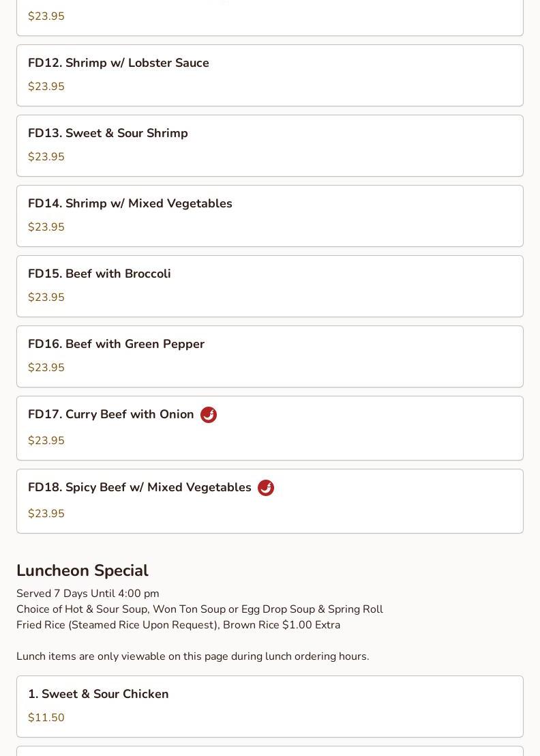Open FD17. Curry Beef with Onion
This screenshot has height=756, width=540.
111,414
